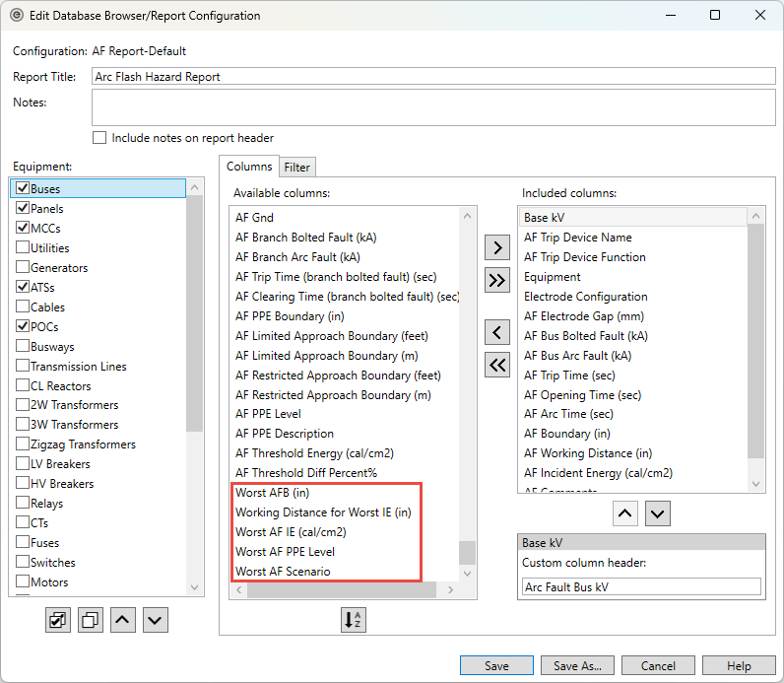Select 'AF Gnd' in available columns
Screen dimensions: 784x683
254,218
